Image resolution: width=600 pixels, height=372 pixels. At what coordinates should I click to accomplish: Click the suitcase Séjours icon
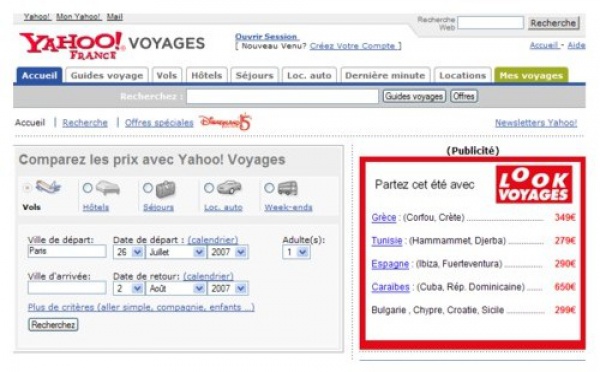165,189
